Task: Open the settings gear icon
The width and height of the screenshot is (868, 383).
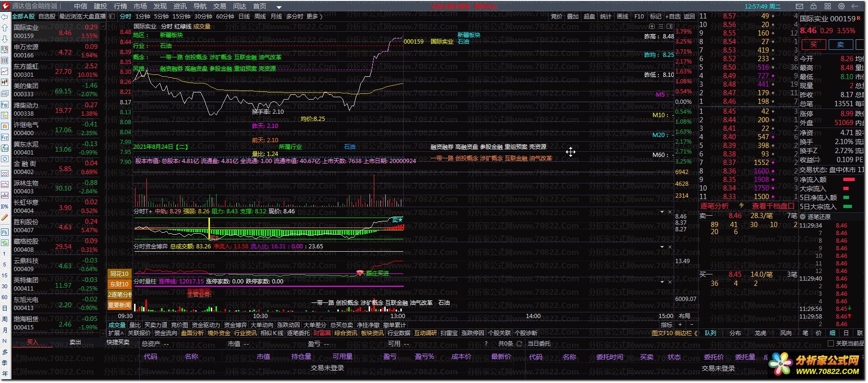Action: 841,6
